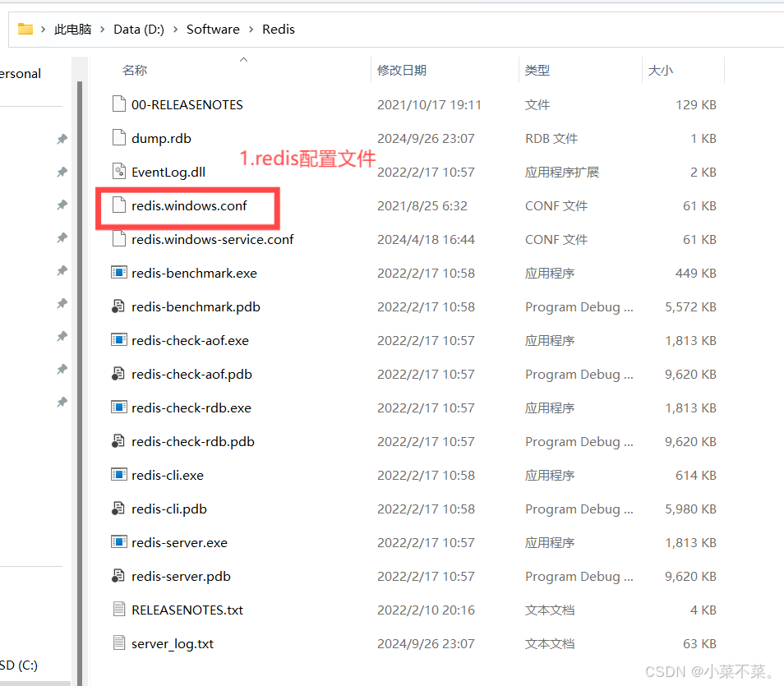
Task: Click the Redis breadcrumb segment
Action: tap(279, 30)
